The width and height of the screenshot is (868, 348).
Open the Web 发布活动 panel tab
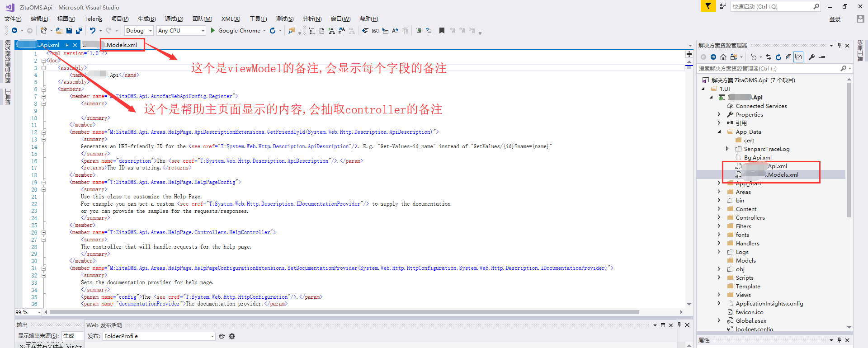[104, 325]
